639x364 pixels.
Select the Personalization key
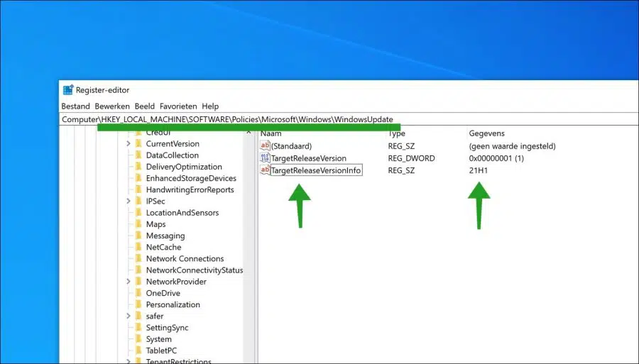[x=173, y=304]
